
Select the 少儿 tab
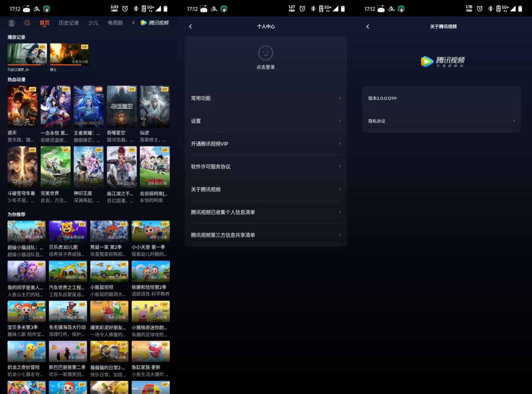point(93,23)
